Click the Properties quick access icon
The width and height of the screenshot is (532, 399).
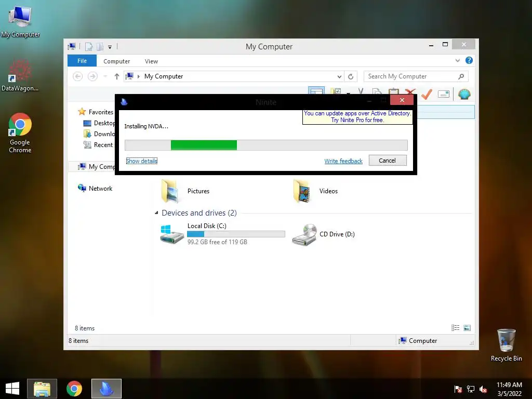click(89, 47)
